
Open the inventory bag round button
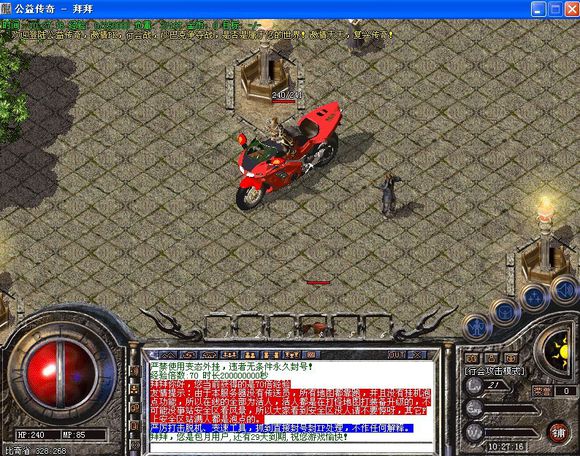505,313
